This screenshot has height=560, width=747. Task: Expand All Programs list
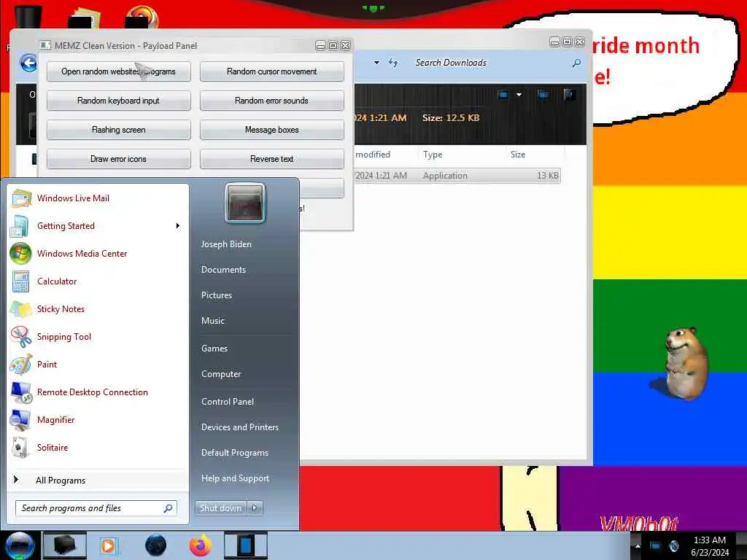coord(61,480)
